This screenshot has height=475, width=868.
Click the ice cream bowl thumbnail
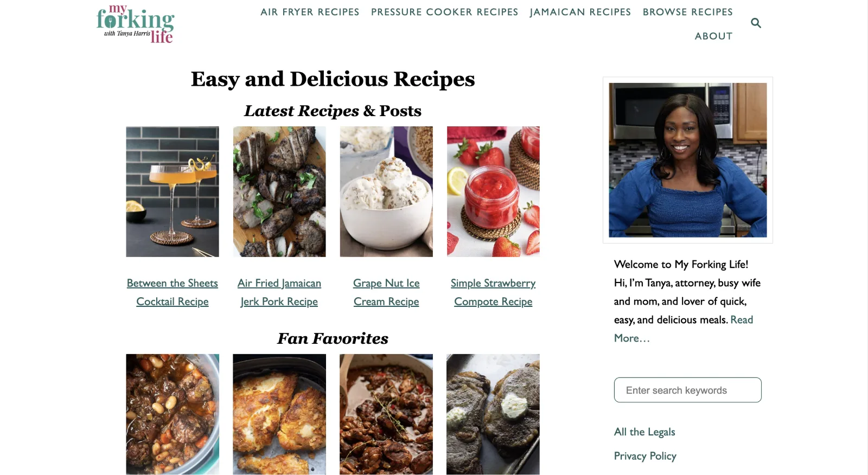click(x=386, y=191)
